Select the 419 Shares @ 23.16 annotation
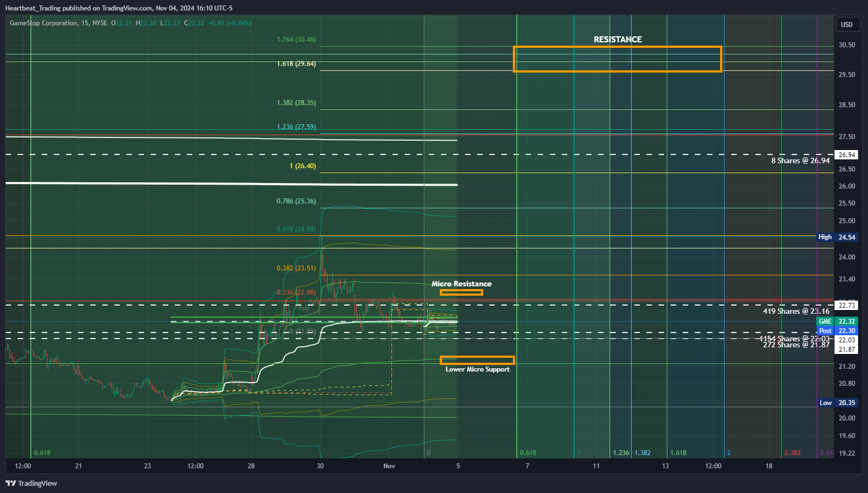868x493 pixels. 796,311
